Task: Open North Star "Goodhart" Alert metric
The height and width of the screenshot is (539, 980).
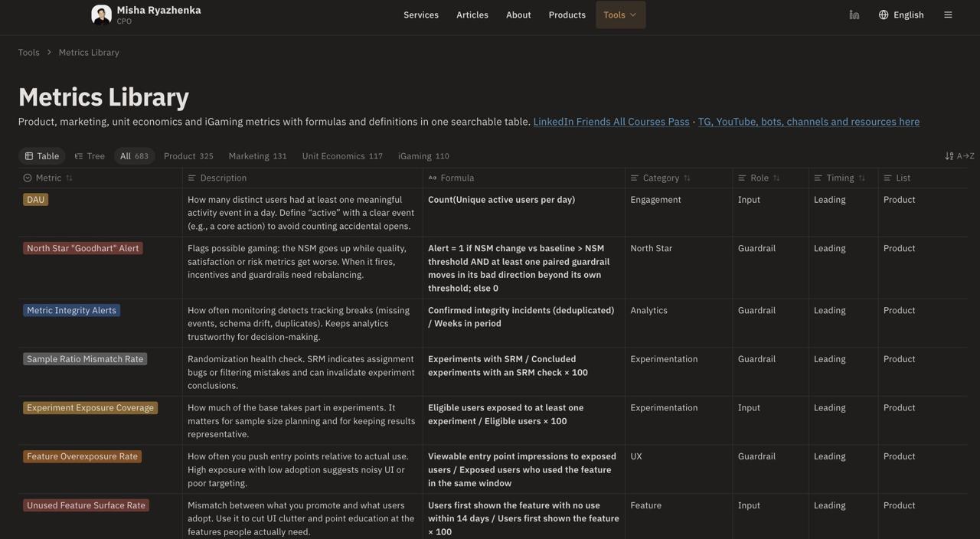Action: 83,248
